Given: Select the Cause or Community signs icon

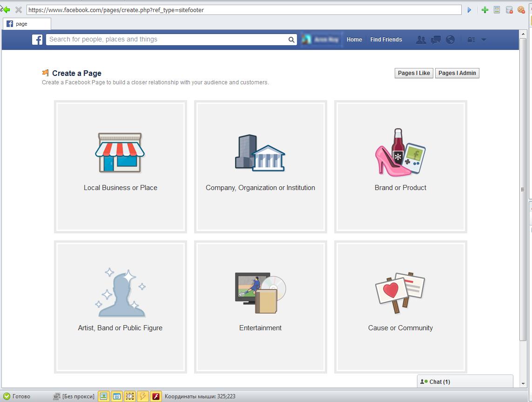Looking at the screenshot, I should point(400,293).
